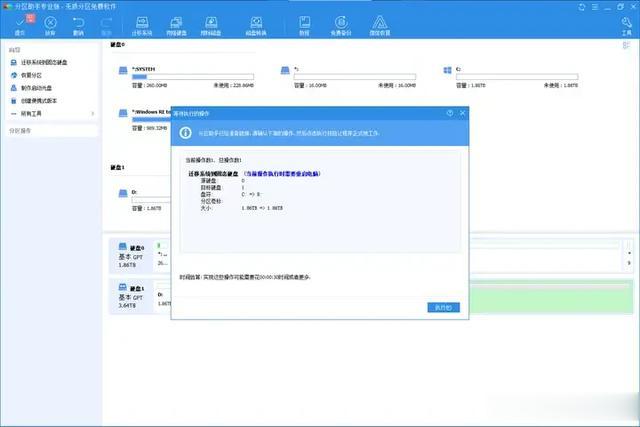Viewport: 640px width, 427px height.
Task: Click the 硬盘0 heading in the main panel
Action: tap(118, 44)
